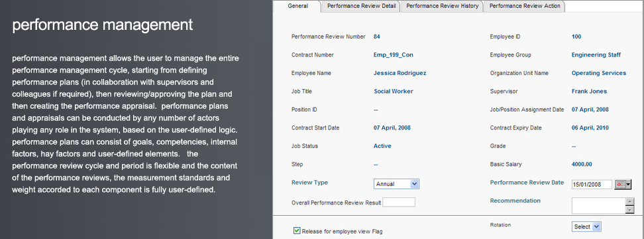The height and width of the screenshot is (239, 644).
Task: Focus the Overall Performance Review Result field
Action: (399, 202)
